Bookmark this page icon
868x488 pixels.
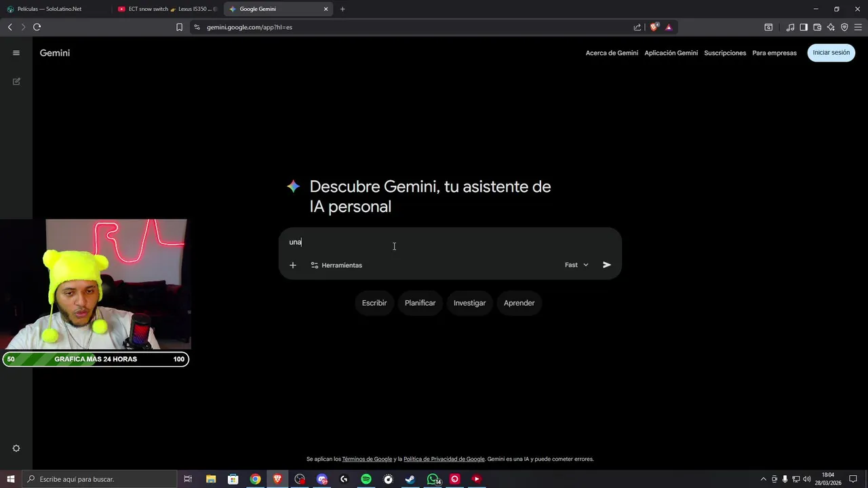pyautogui.click(x=179, y=27)
